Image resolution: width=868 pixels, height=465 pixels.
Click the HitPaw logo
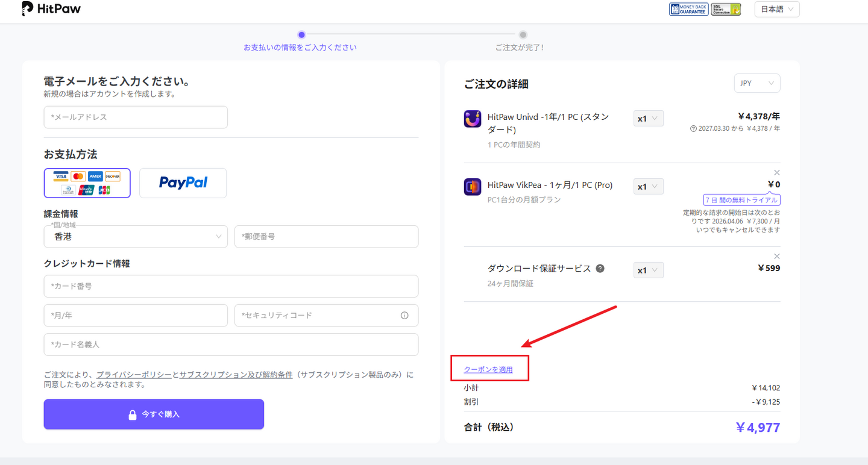point(51,9)
